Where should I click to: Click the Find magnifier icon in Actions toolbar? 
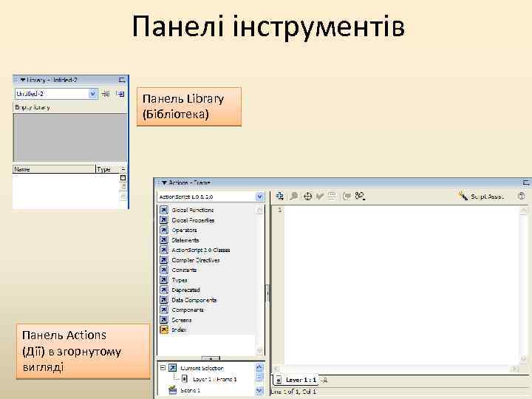coord(294,196)
